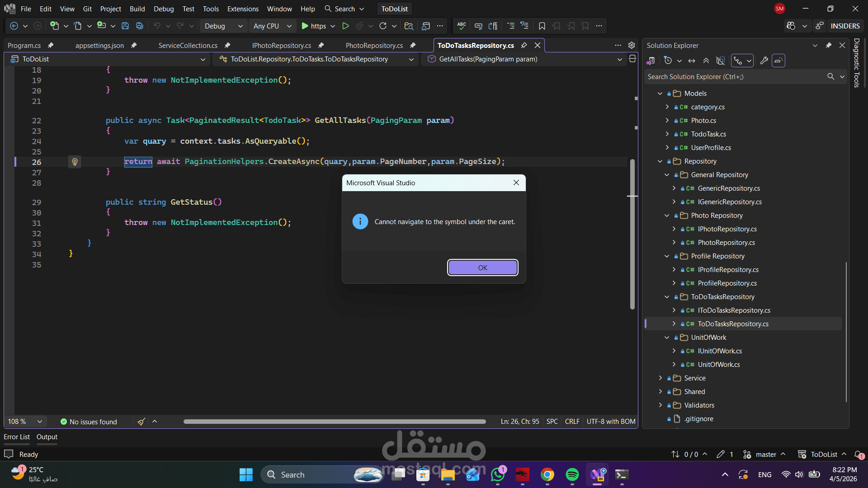
Task: Switch to the PhotoRepository.cs tab
Action: point(374,46)
